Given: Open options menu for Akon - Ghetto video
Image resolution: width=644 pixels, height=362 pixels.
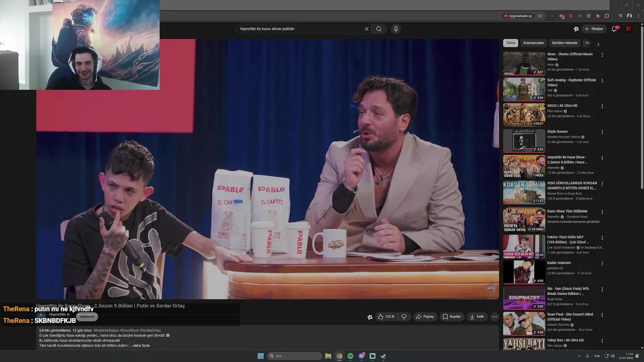Looking at the screenshot, I should 602,55.
